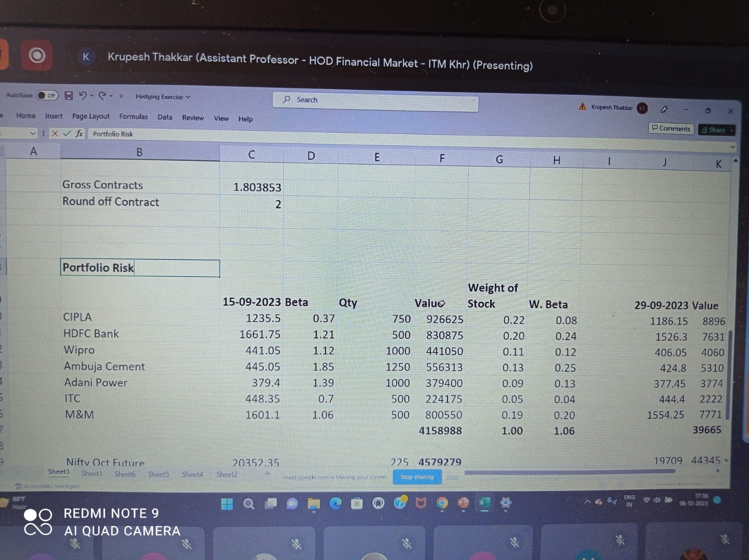Click the Stop sharing button
Image resolution: width=749 pixels, height=560 pixels.
(x=417, y=477)
